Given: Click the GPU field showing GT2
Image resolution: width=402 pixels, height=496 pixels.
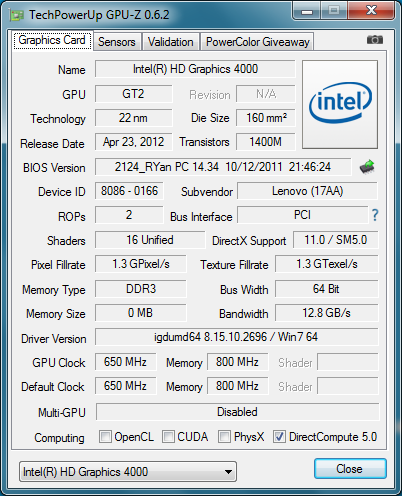Looking at the screenshot, I should [x=133, y=94].
